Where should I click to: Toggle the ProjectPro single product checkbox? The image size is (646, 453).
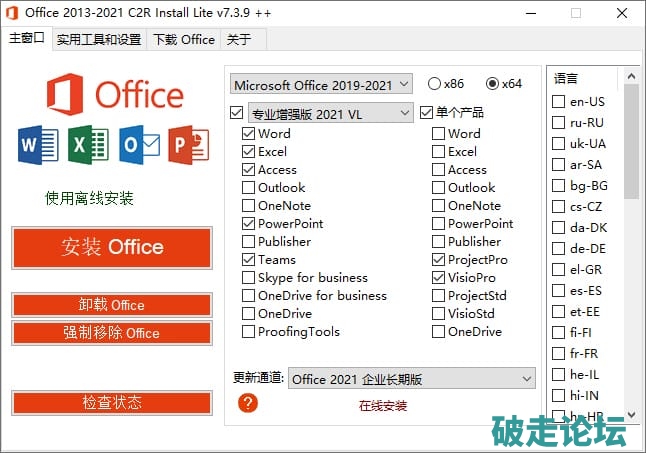coord(438,260)
